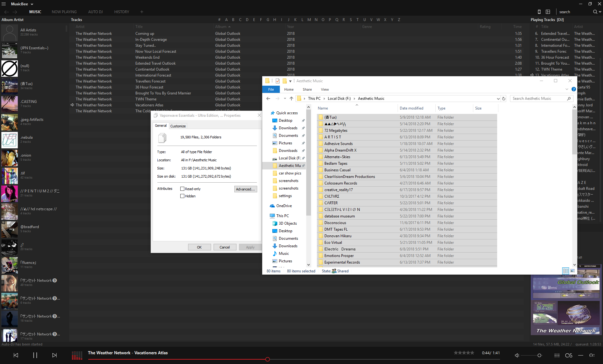The width and height of the screenshot is (603, 364).
Task: Click the MusicBee search magnifier icon
Action: coord(595,12)
